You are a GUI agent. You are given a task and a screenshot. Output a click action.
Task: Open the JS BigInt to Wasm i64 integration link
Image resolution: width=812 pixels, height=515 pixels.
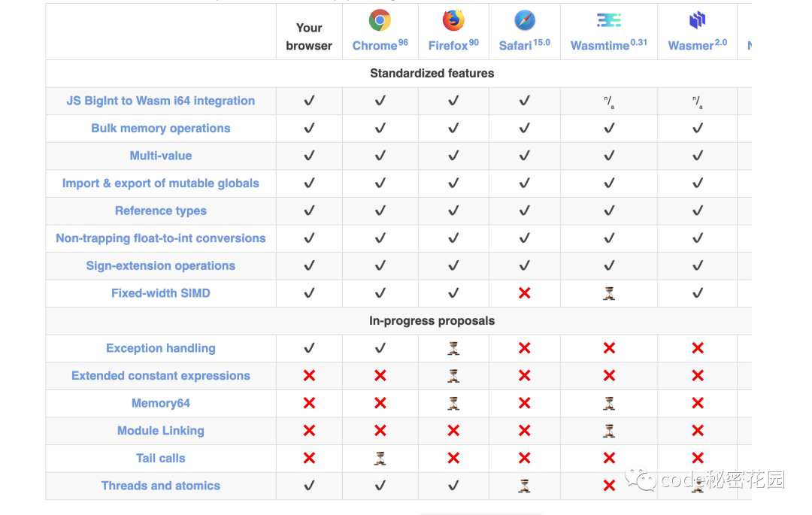coord(161,101)
